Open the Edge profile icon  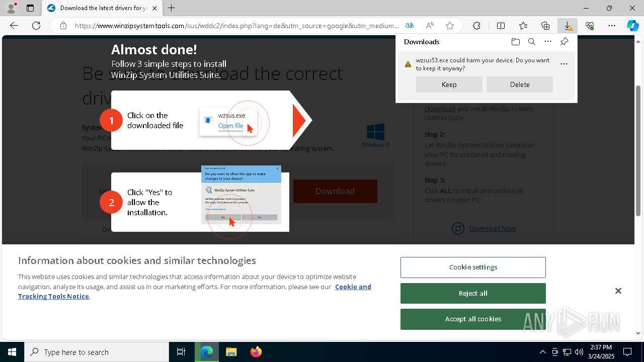pos(11,8)
